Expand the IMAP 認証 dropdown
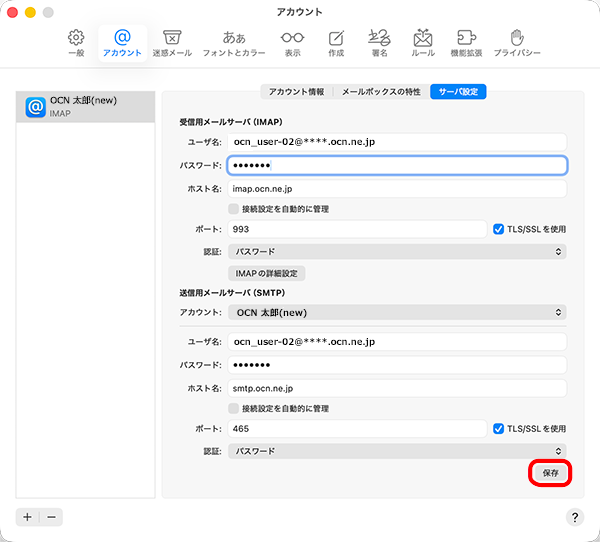Viewport: 600px width, 542px height. coord(397,251)
